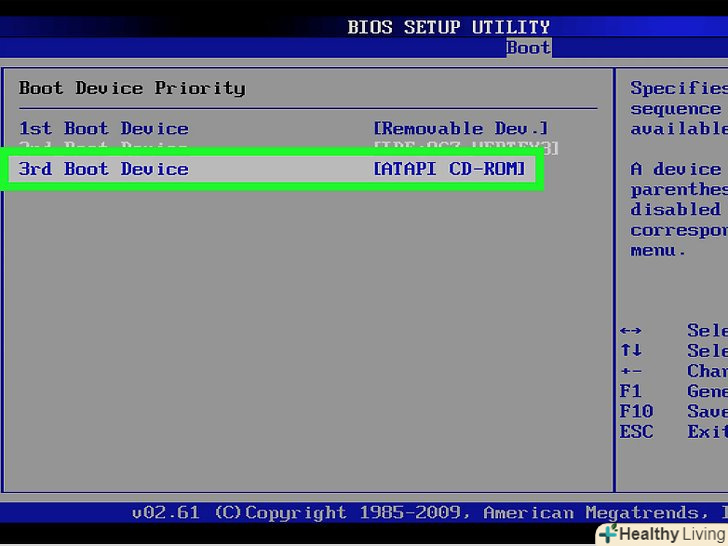Open the [ATAPI CD-ROM] value selector

pos(449,169)
